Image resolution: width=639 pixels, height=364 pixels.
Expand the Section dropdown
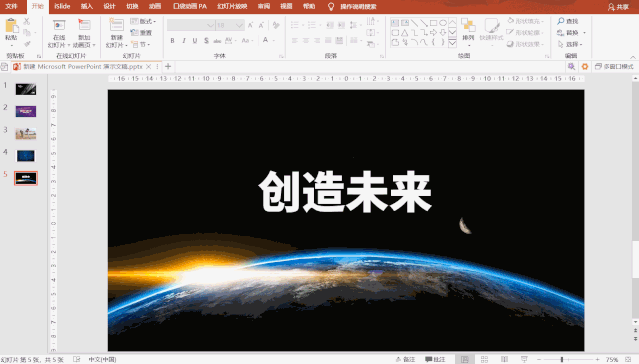(141, 44)
